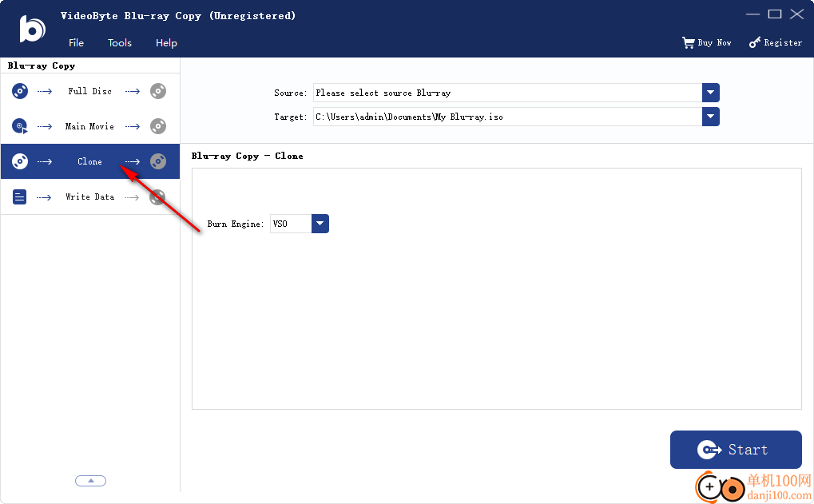
Task: Close the VideoByte window
Action: pos(797,14)
